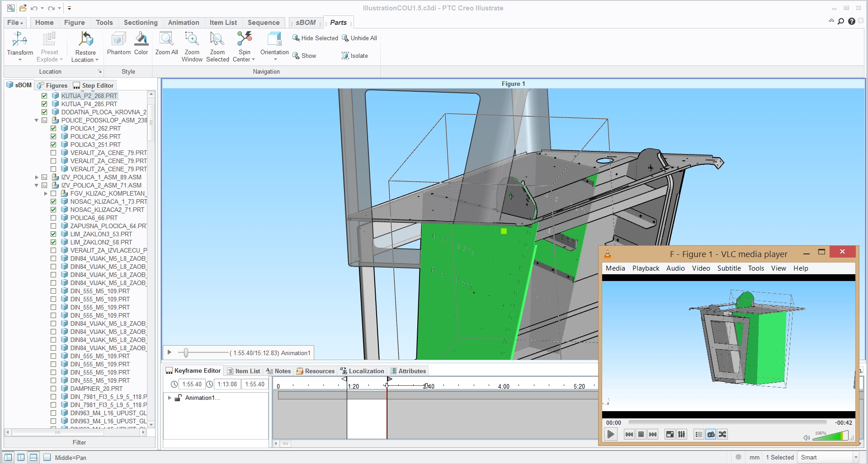Open the Subtitle menu in VLC
The image size is (868, 464).
[729, 268]
